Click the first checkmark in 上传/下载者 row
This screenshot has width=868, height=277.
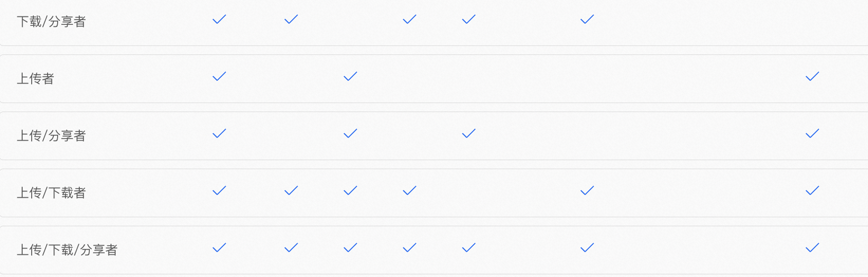(x=219, y=191)
